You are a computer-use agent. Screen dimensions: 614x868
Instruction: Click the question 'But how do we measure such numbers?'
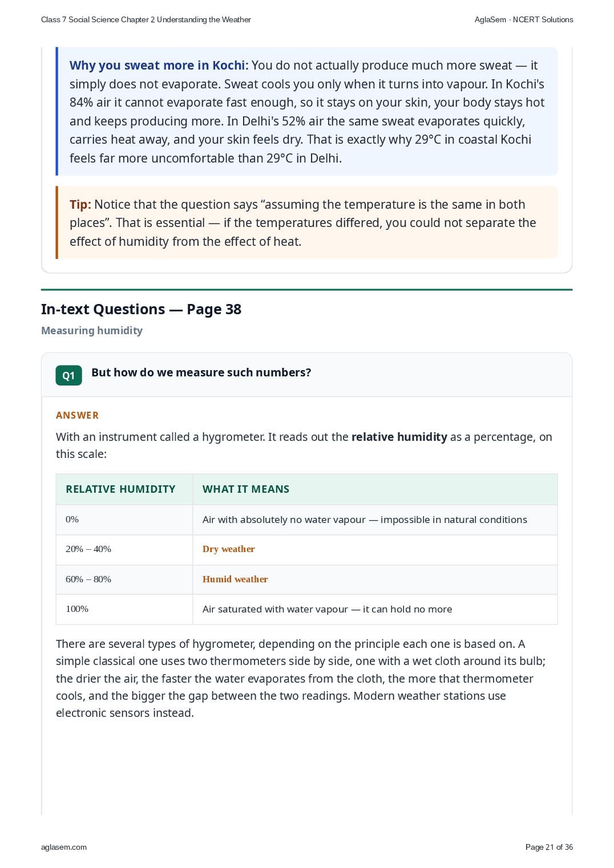pyautogui.click(x=201, y=372)
